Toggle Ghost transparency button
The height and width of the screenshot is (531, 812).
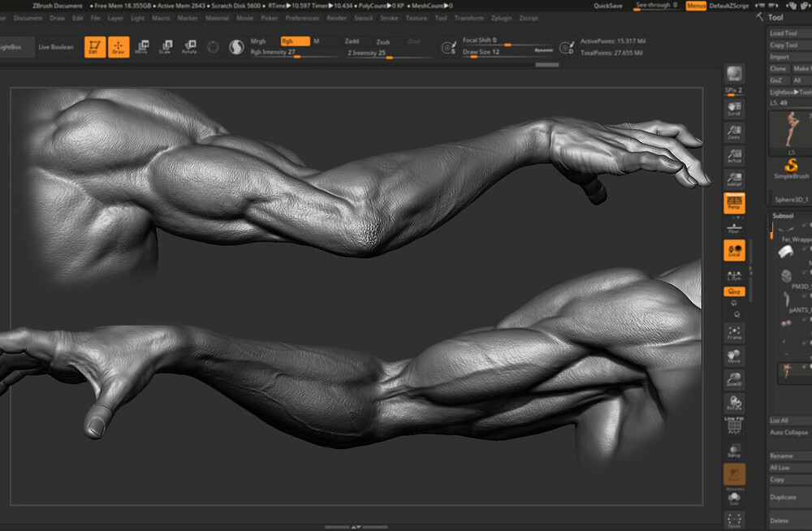point(734,474)
